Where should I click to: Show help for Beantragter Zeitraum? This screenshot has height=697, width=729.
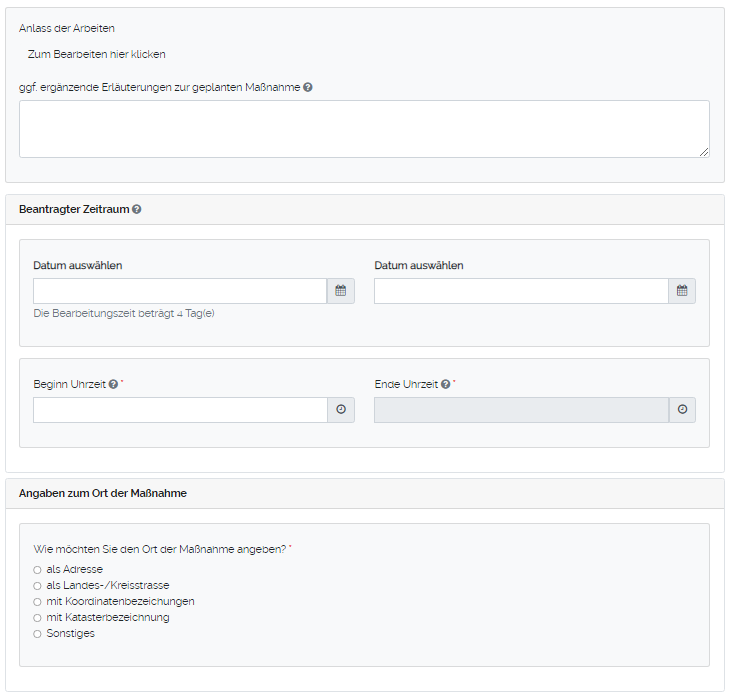(x=137, y=210)
